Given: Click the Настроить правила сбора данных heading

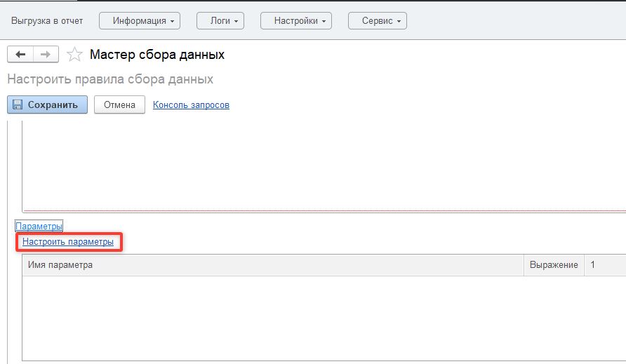Looking at the screenshot, I should [110, 79].
